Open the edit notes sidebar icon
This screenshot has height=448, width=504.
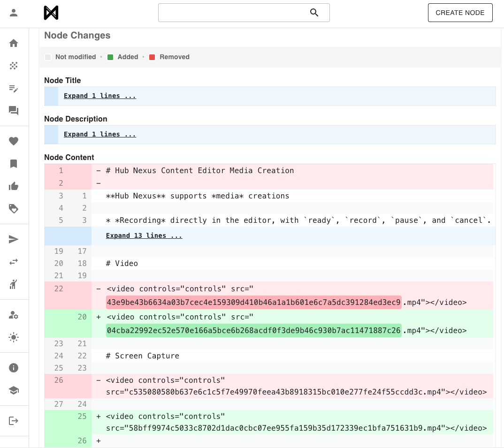14,88
